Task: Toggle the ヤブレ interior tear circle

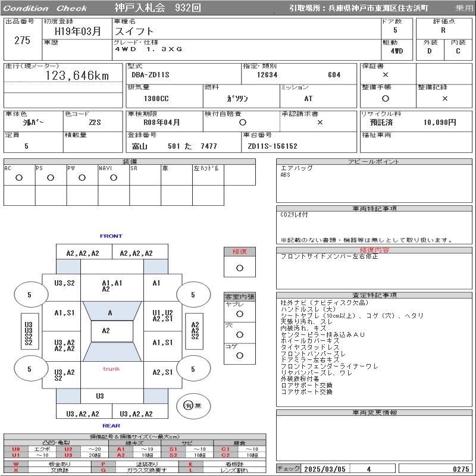Action: point(239,312)
